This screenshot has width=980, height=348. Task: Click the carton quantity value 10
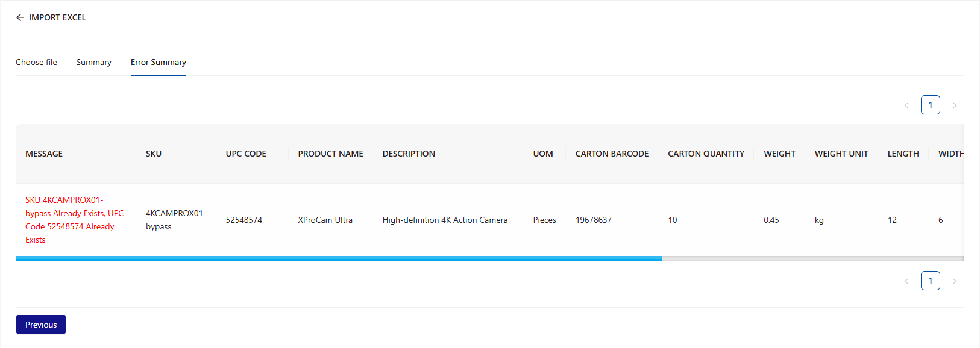coord(673,220)
